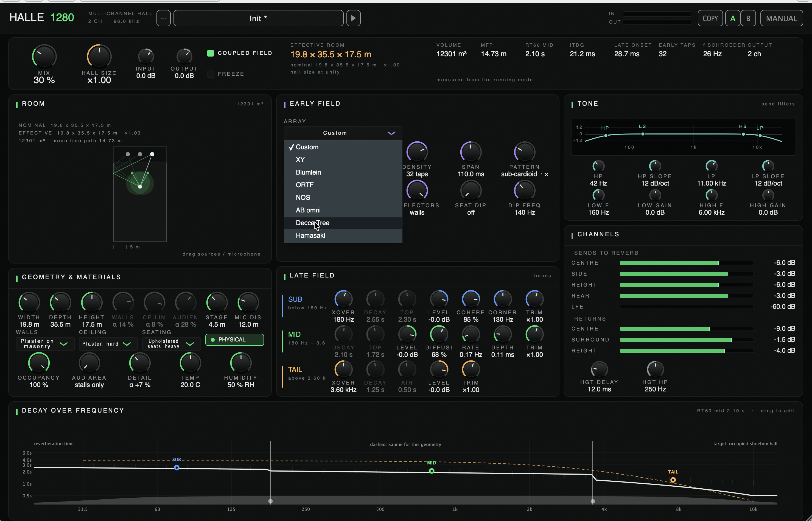
Task: Toggle the COUPLED FIELD checkbox
Action: tap(211, 53)
